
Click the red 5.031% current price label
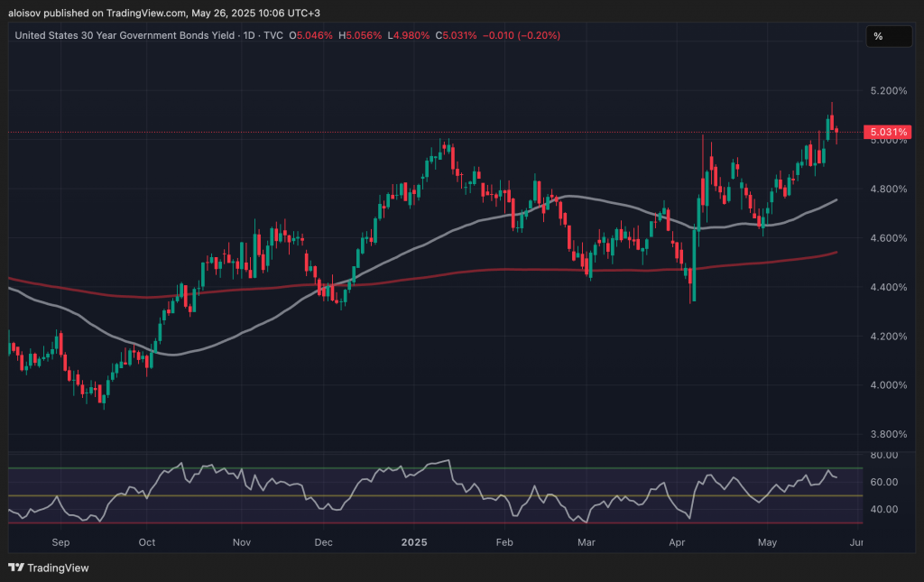click(886, 133)
